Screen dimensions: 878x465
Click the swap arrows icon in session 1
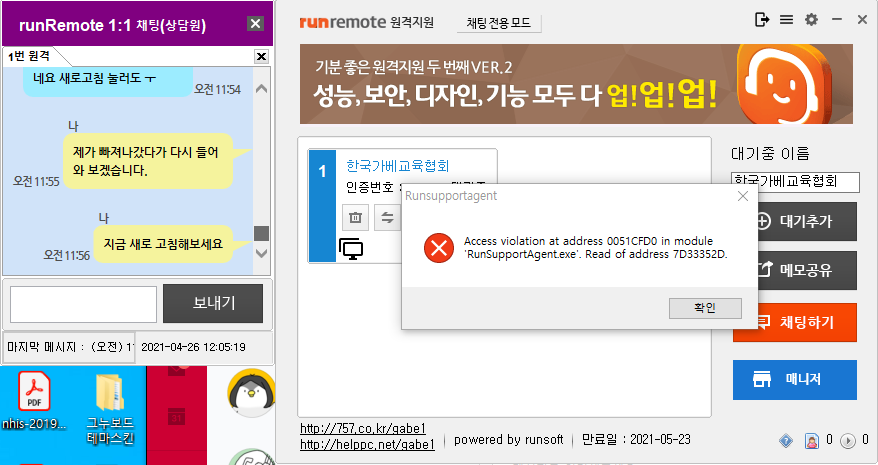point(385,217)
